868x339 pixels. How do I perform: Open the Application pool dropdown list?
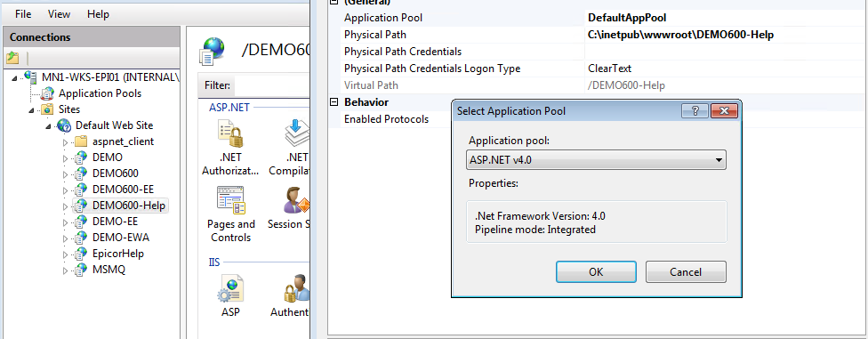597,161
